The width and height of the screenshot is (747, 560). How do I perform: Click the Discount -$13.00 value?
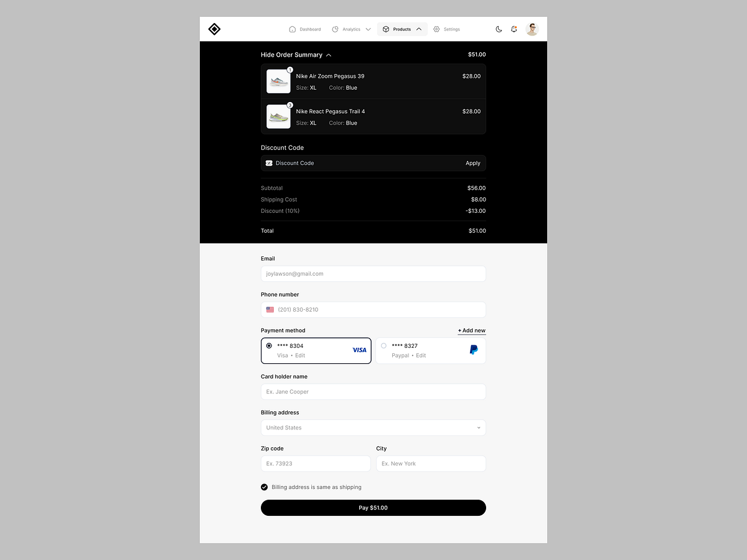[x=476, y=211]
